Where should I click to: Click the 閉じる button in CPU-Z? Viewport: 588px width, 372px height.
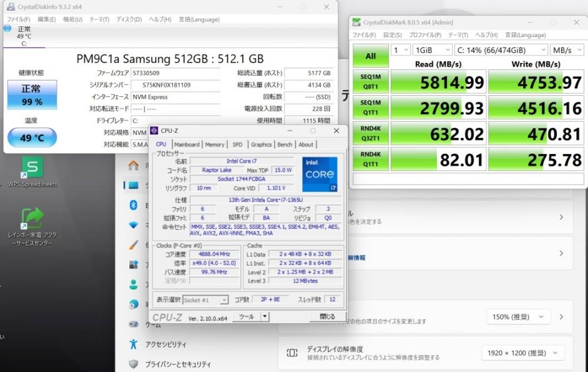click(x=327, y=317)
